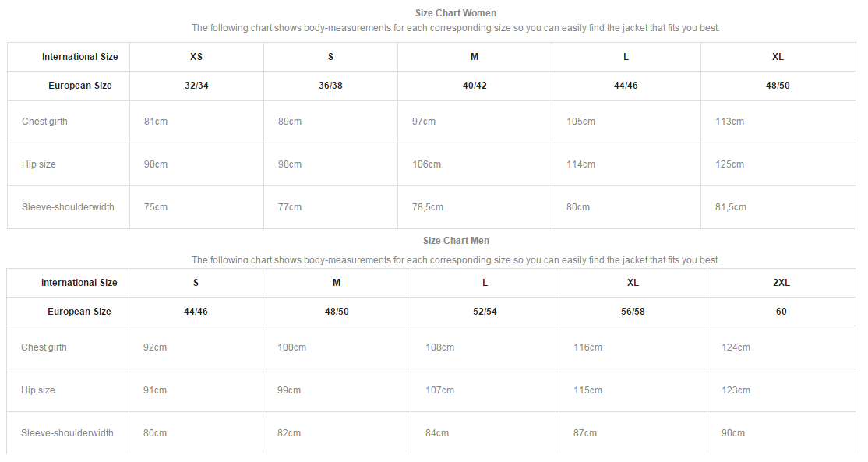Click the 113cm chest girth value

click(729, 122)
